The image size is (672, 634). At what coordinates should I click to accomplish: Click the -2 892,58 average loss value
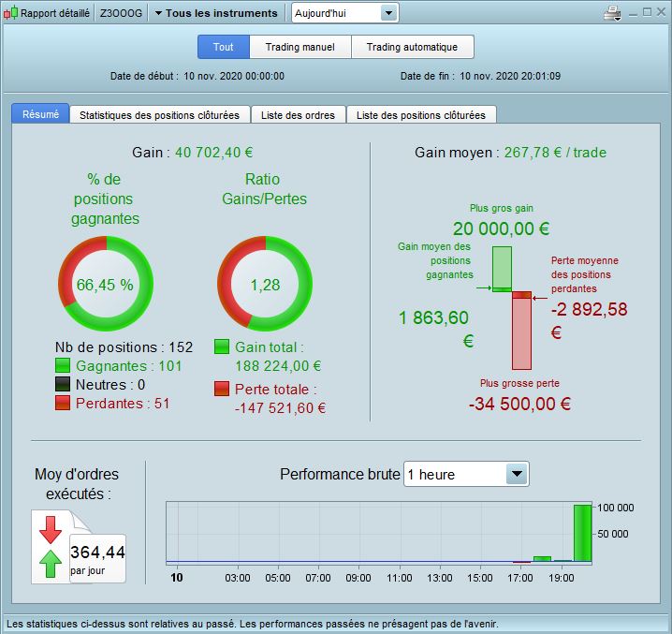click(x=589, y=309)
